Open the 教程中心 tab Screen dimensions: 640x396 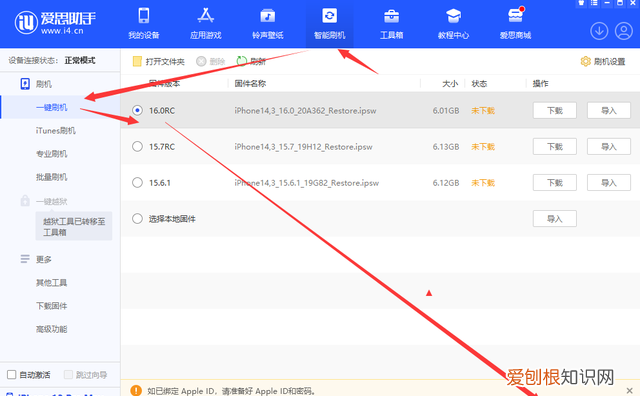coord(453,24)
